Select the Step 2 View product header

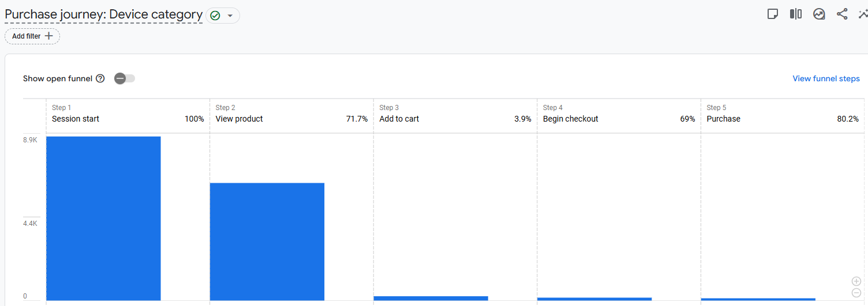coord(291,114)
